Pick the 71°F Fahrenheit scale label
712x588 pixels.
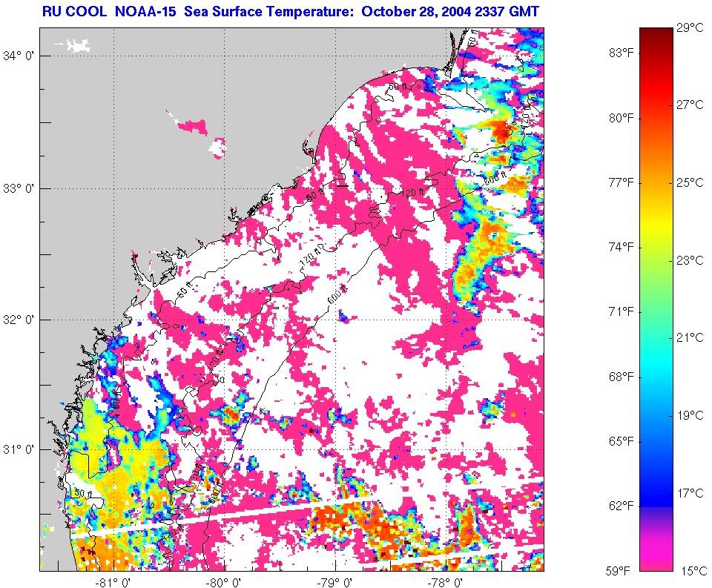click(622, 311)
